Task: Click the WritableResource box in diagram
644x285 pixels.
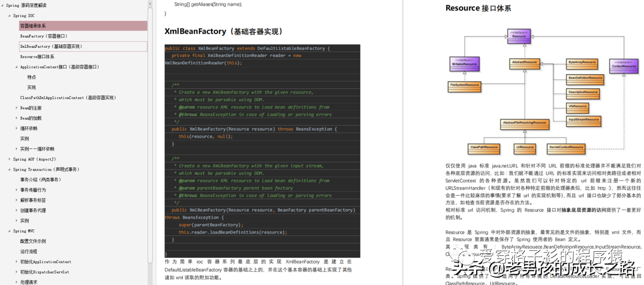Action: tap(464, 63)
